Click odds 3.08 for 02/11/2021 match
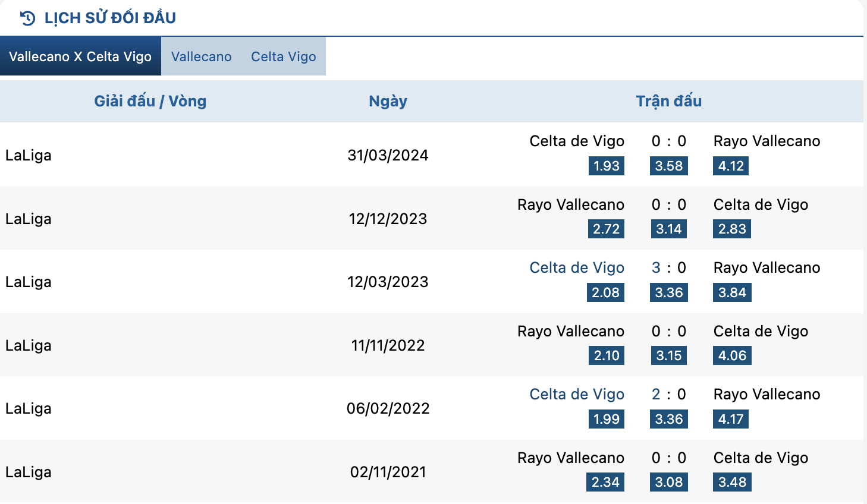Screen dimensions: 867x504 [x=669, y=482]
